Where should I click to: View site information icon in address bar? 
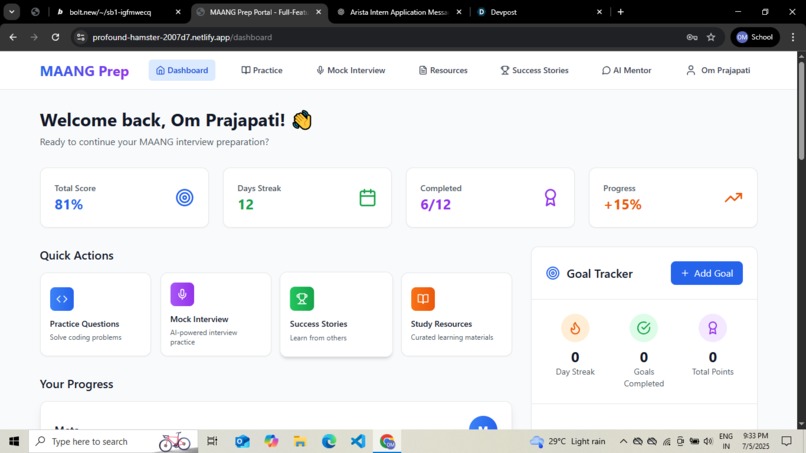coord(80,37)
